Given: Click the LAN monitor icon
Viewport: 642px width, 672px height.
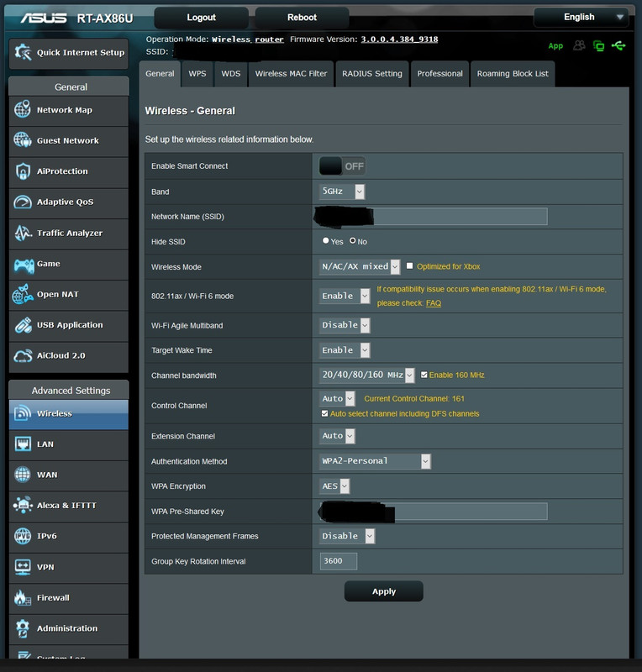Looking at the screenshot, I should [23, 444].
